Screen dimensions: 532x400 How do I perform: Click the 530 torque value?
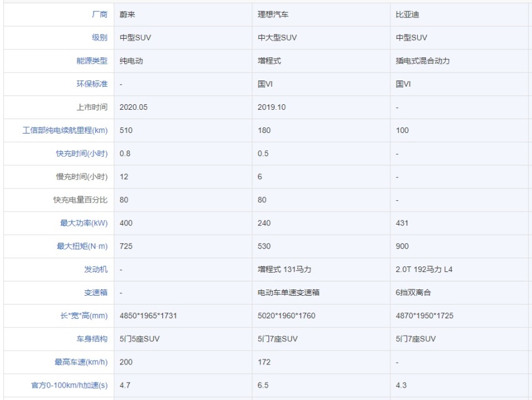(264, 246)
